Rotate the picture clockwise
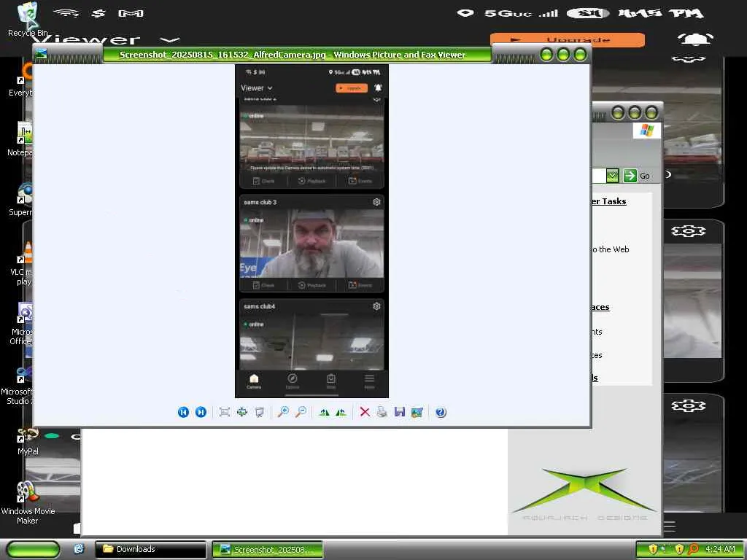This screenshot has width=747, height=560. 324,412
